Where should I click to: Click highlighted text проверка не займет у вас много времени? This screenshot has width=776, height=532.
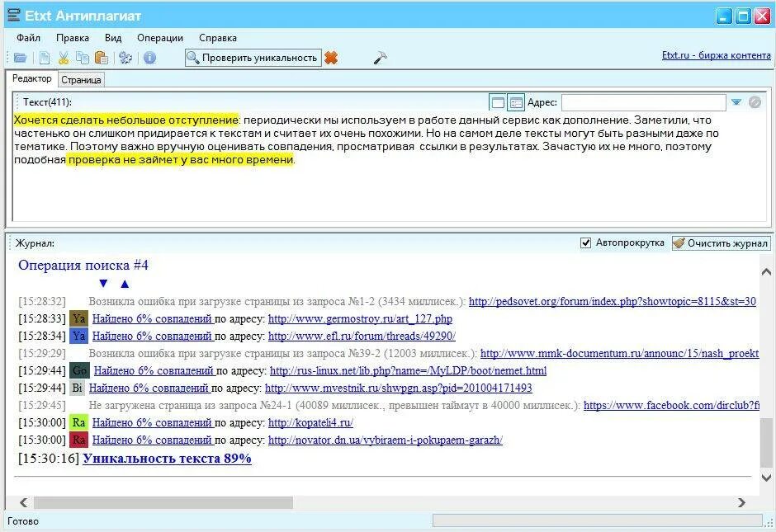pos(181,160)
